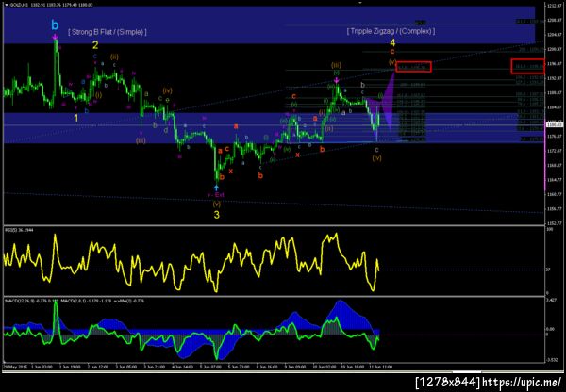Image resolution: width=566 pixels, height=392 pixels.
Task: Click the orange 'c' label below yellow 4
Action: [x=392, y=52]
